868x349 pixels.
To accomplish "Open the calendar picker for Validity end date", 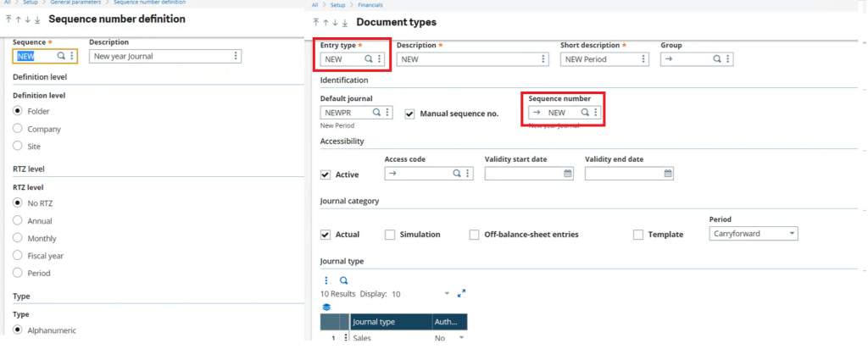I will [x=668, y=174].
